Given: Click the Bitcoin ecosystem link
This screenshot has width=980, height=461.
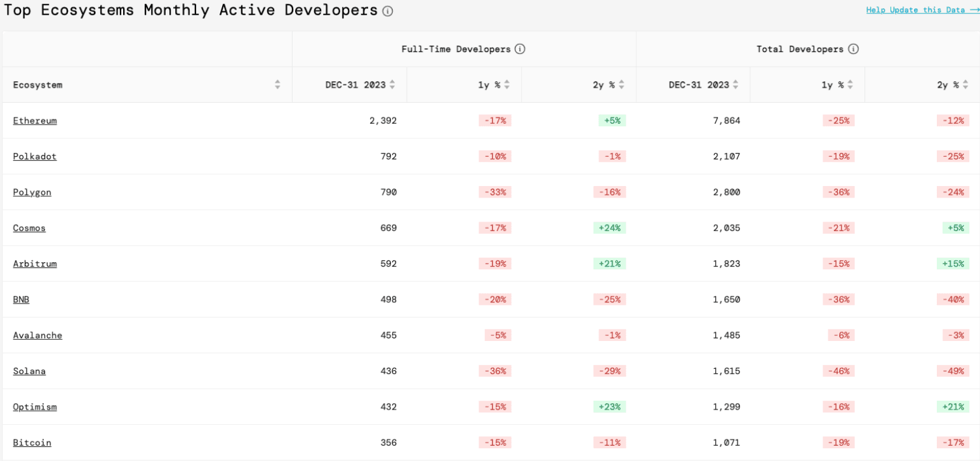Looking at the screenshot, I should pyautogui.click(x=32, y=443).
